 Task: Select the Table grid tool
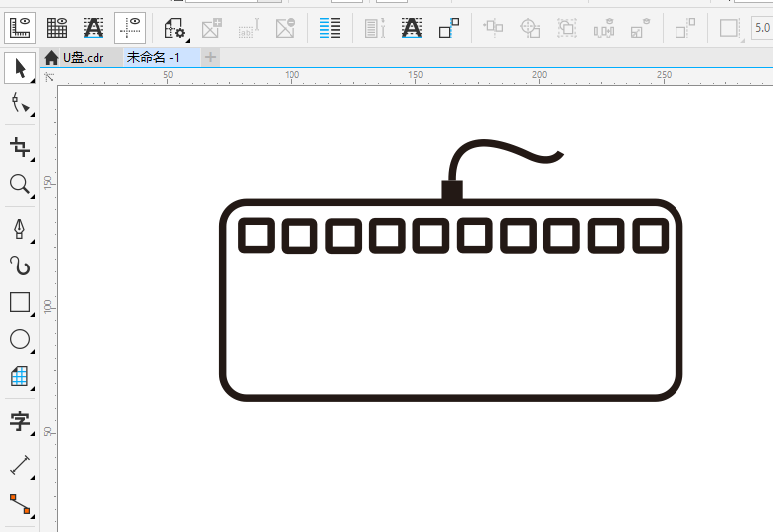tap(20, 376)
